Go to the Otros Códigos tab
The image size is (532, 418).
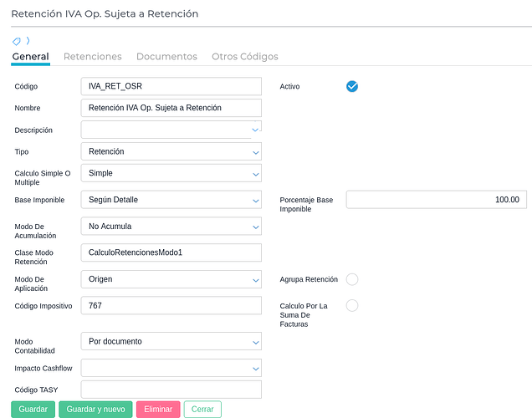pos(245,57)
